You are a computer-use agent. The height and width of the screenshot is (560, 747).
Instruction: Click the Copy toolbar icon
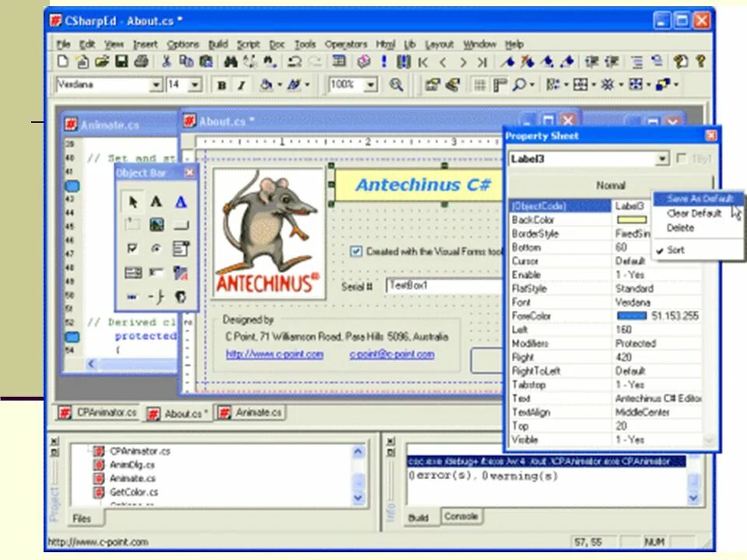click(x=186, y=61)
